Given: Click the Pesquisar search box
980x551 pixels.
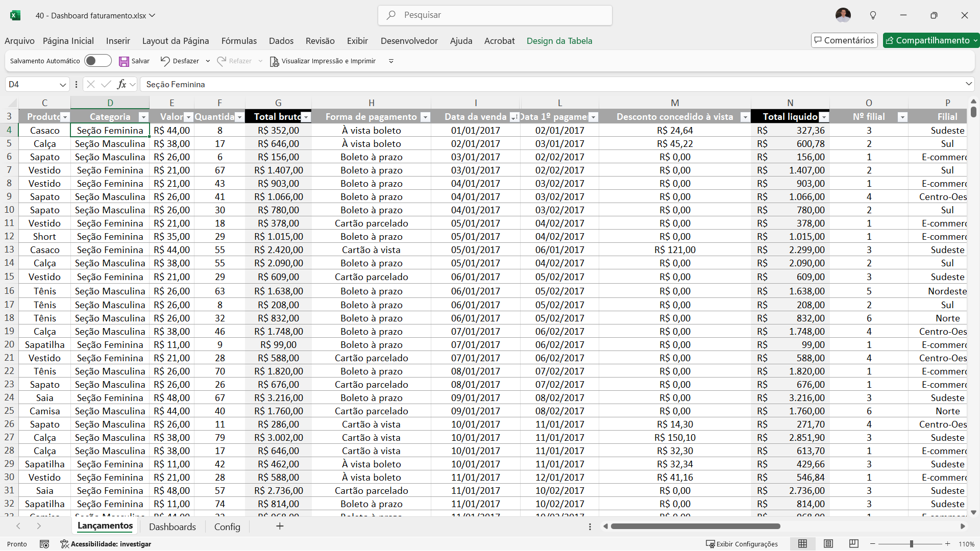Looking at the screenshot, I should tap(495, 15).
